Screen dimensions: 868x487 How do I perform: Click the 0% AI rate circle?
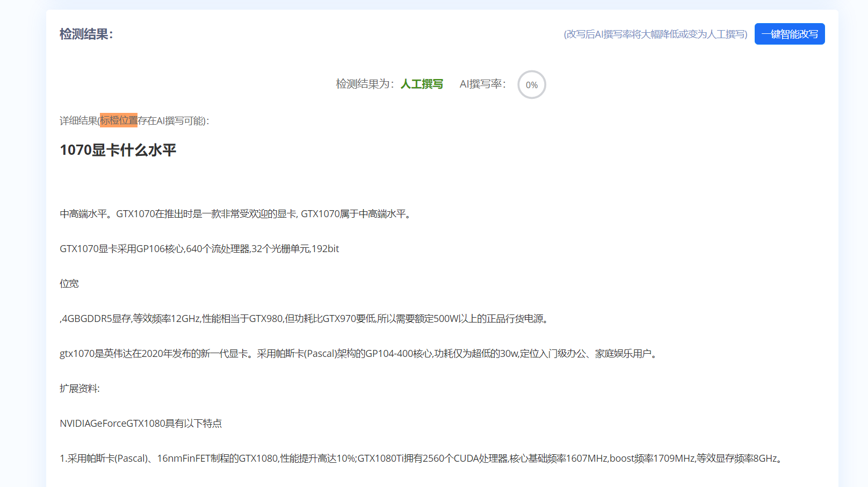point(532,85)
